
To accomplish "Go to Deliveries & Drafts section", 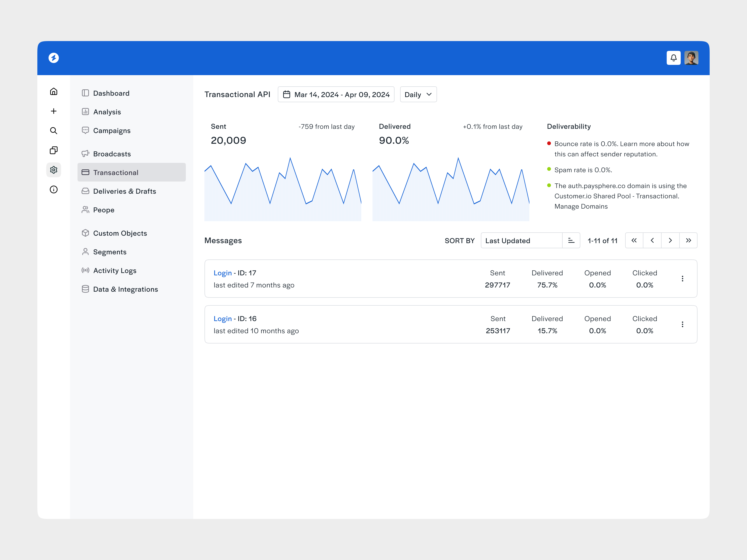I will coord(124,191).
